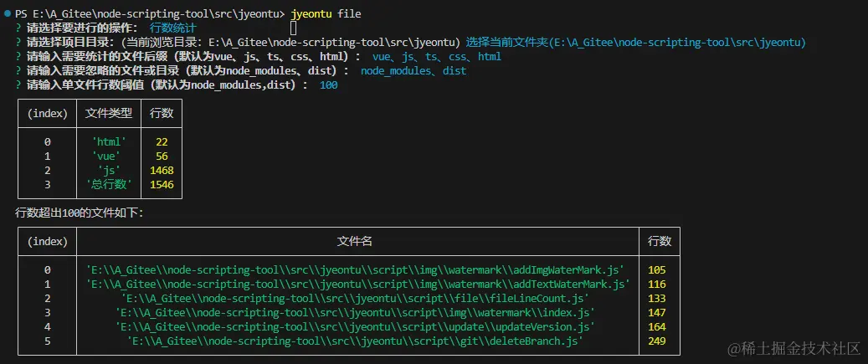Click the '(index)' header of the 文件名 table
The height and width of the screenshot is (364, 868).
click(x=48, y=241)
